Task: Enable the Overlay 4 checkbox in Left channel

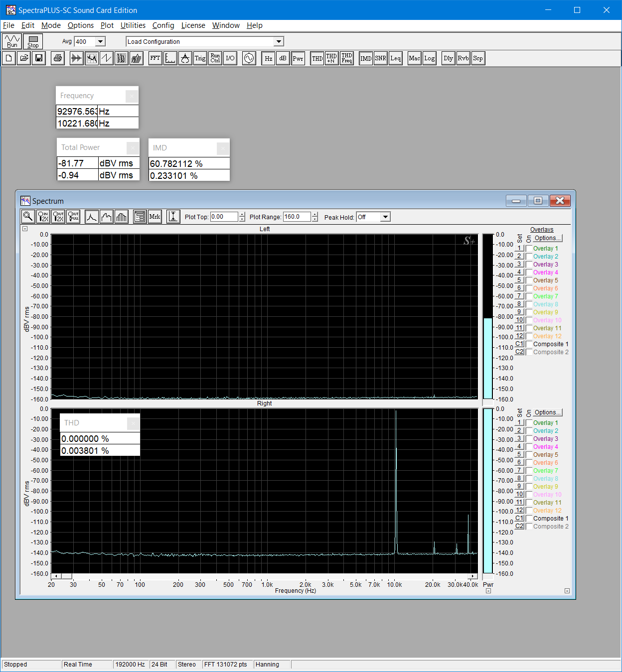Action: [529, 272]
